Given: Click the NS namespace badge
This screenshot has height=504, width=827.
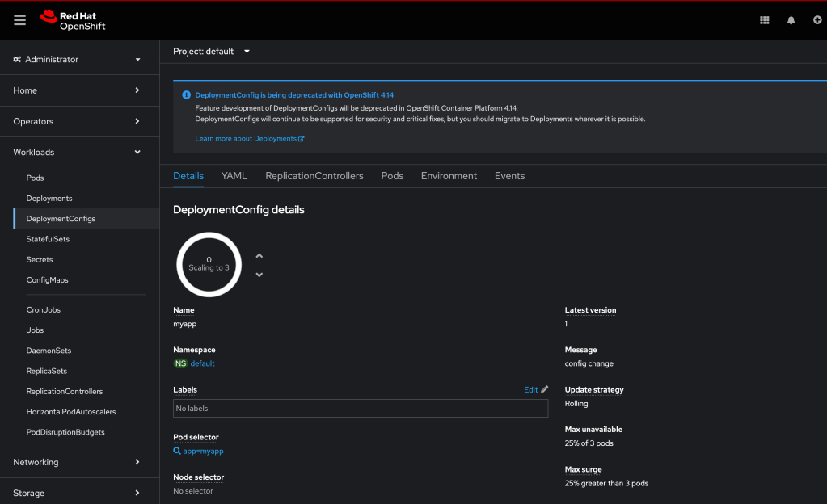Looking at the screenshot, I should coord(180,363).
